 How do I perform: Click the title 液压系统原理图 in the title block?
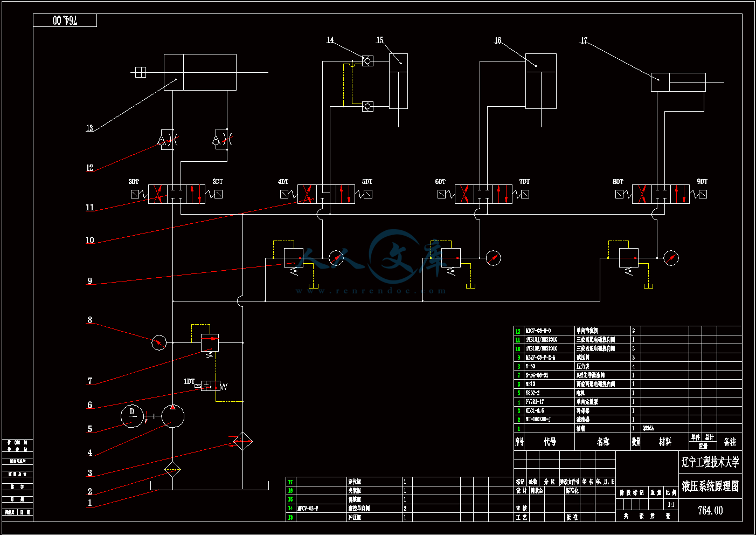pyautogui.click(x=710, y=486)
